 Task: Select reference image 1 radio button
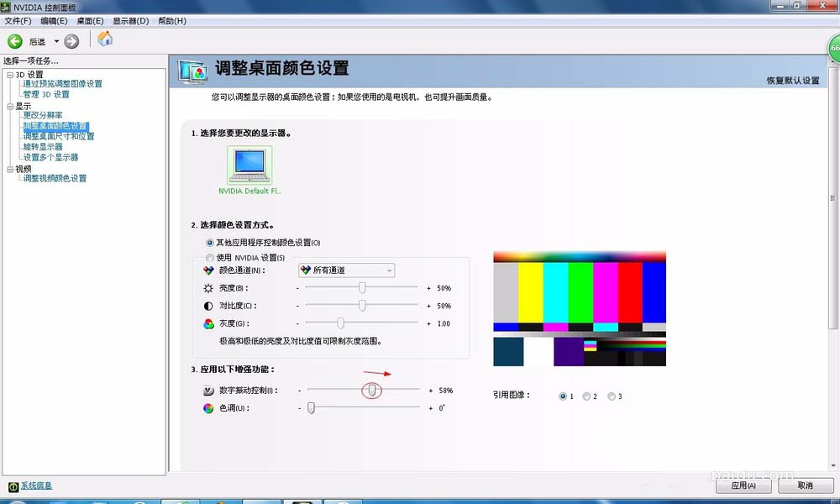[563, 396]
